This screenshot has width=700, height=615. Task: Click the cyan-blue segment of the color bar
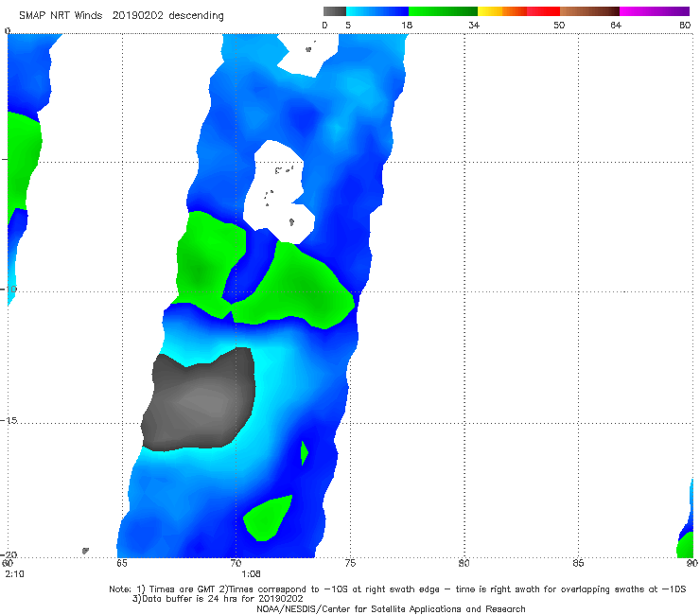(377, 11)
